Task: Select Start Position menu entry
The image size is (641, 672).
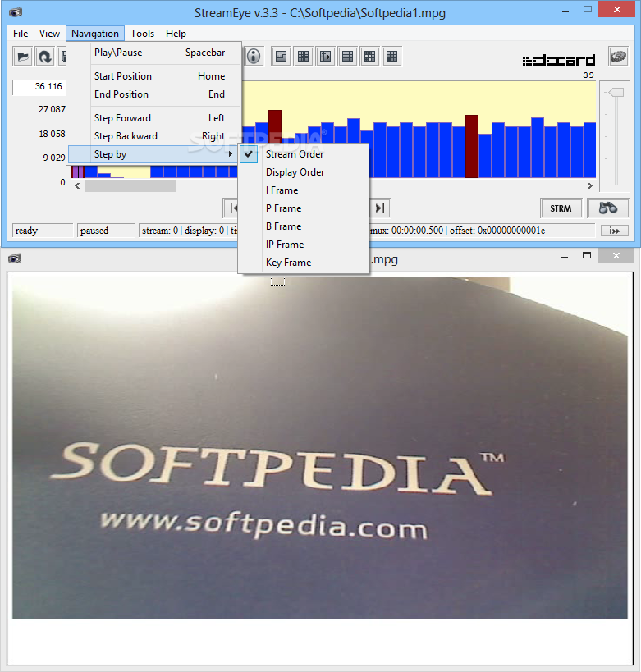Action: (153, 76)
